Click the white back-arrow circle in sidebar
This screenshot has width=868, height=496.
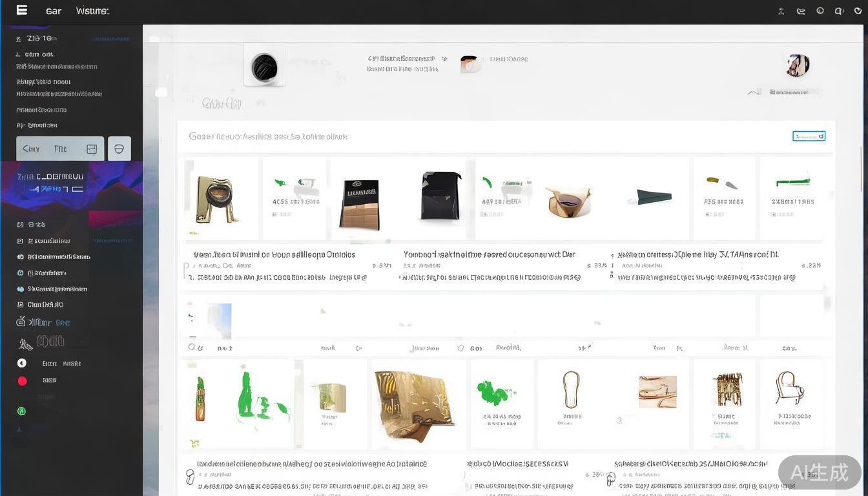click(22, 364)
